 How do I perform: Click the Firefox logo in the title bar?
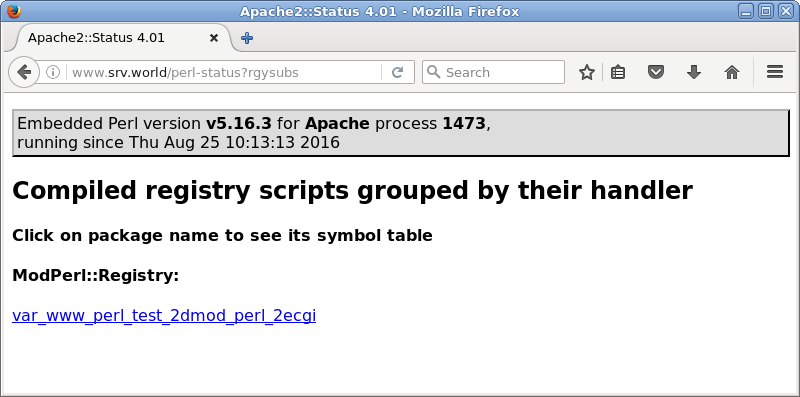pos(14,10)
